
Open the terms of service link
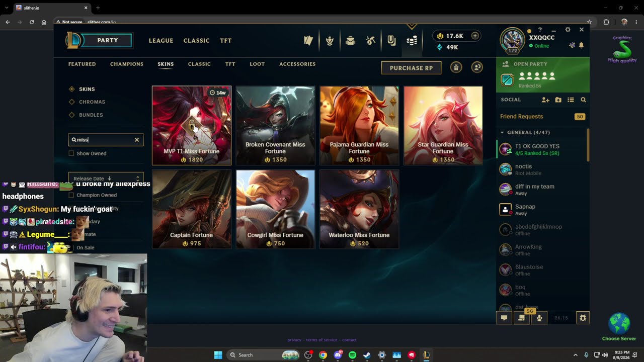coord(321,340)
